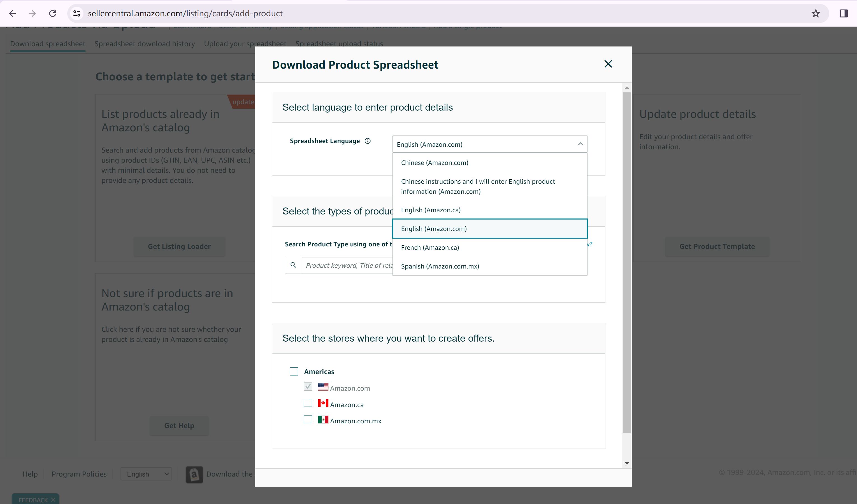Viewport: 857px width, 504px height.
Task: Select French (Amazon.ca) option
Action: [490, 248]
